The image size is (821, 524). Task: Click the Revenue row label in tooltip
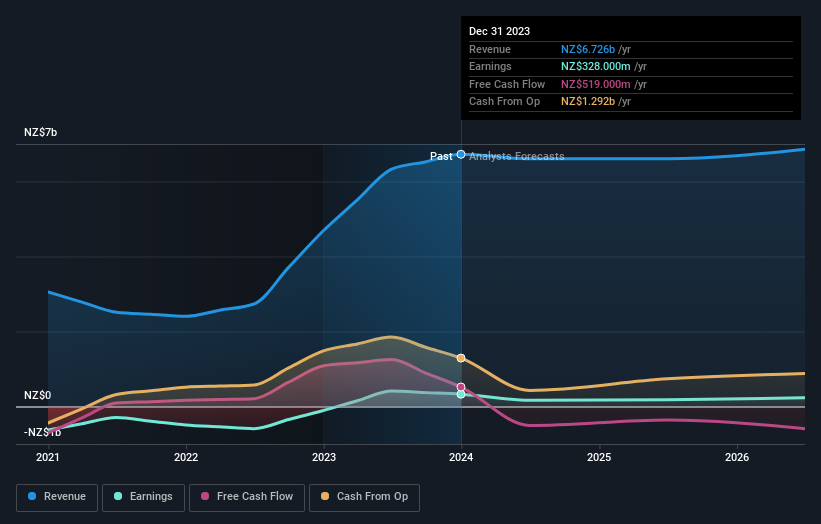[490, 49]
